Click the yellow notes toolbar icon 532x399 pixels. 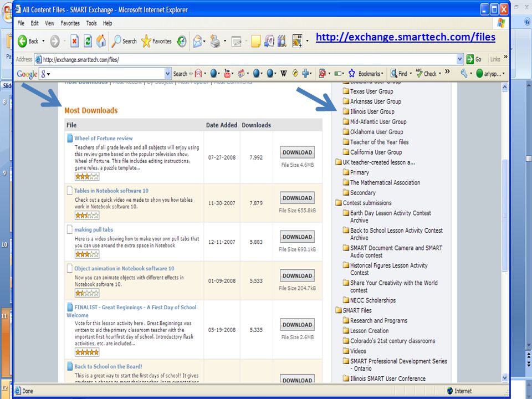[256, 42]
